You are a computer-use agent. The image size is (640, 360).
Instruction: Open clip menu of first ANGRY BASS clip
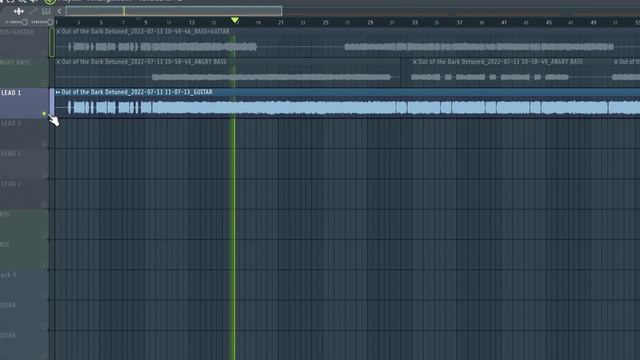click(x=58, y=62)
